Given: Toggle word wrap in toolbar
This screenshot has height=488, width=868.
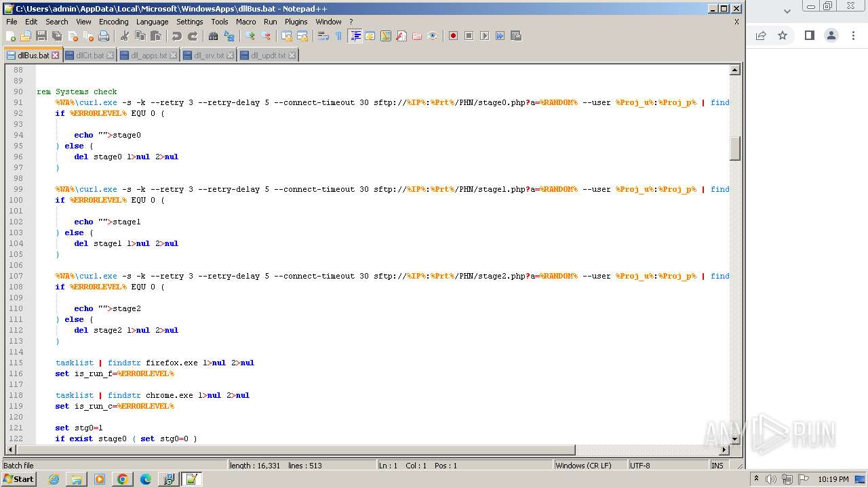Looking at the screenshot, I should [323, 36].
